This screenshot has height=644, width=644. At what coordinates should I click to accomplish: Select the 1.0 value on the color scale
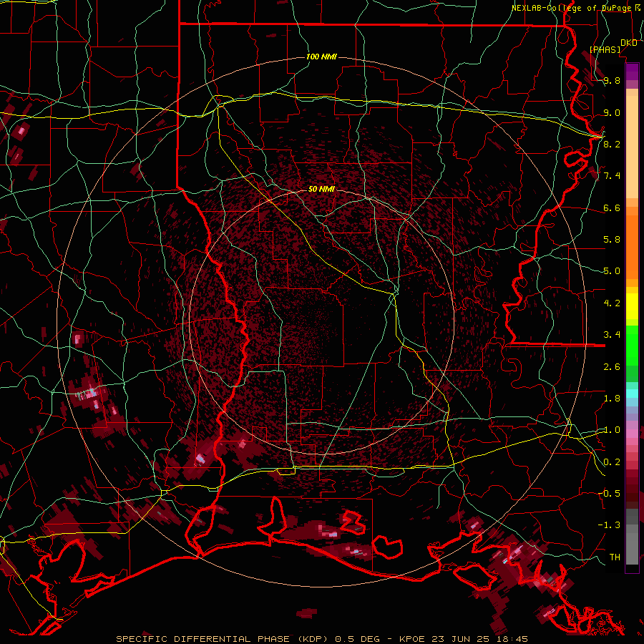tap(612, 430)
